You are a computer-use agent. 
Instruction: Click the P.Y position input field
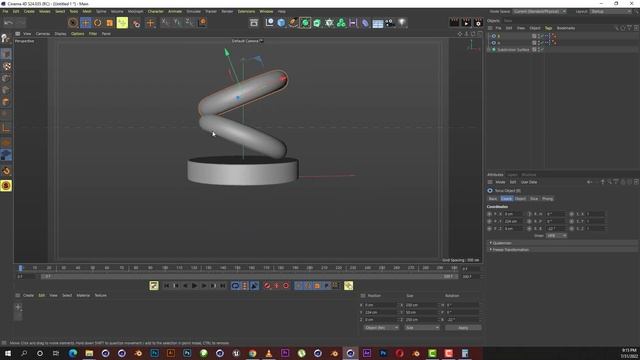[x=513, y=221]
